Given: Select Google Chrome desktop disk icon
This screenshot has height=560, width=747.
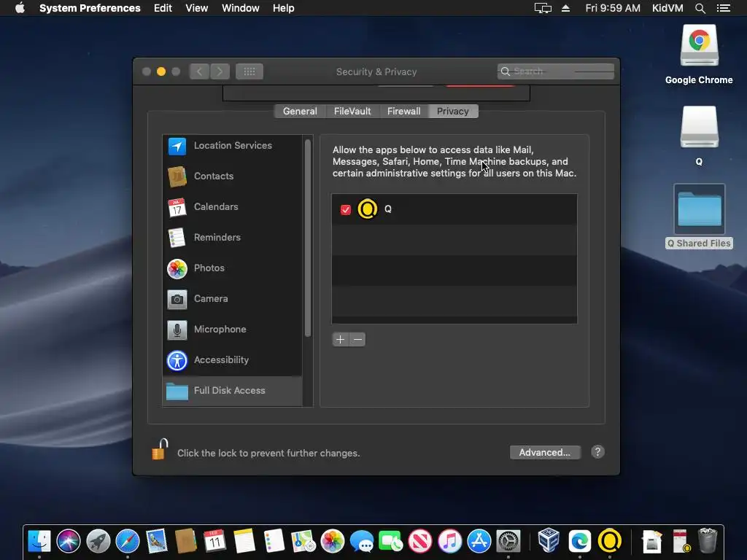Looking at the screenshot, I should click(x=699, y=46).
